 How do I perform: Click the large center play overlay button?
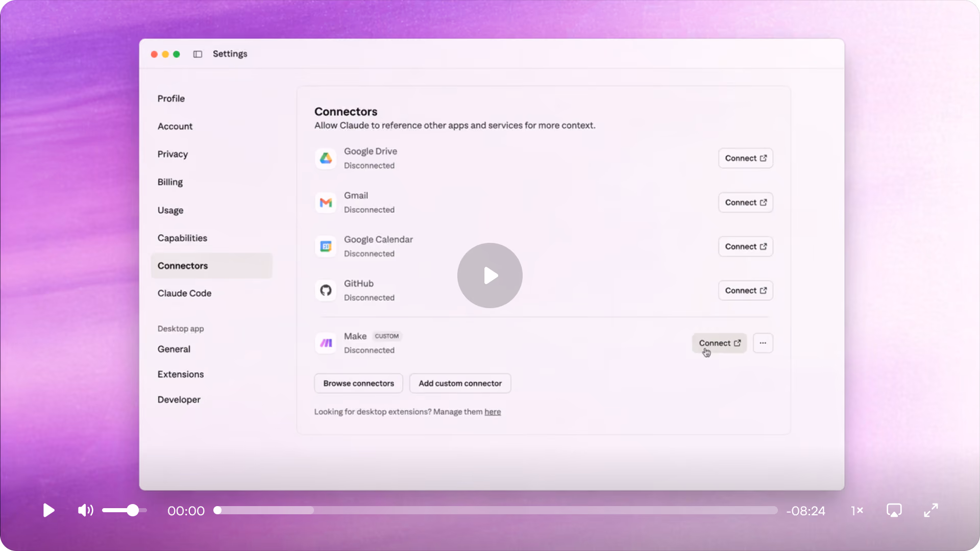490,275
